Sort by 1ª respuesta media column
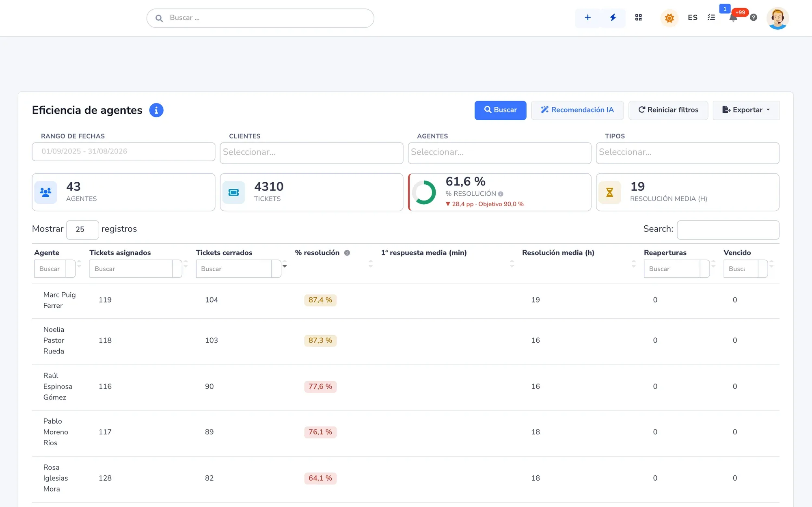 pyautogui.click(x=512, y=264)
